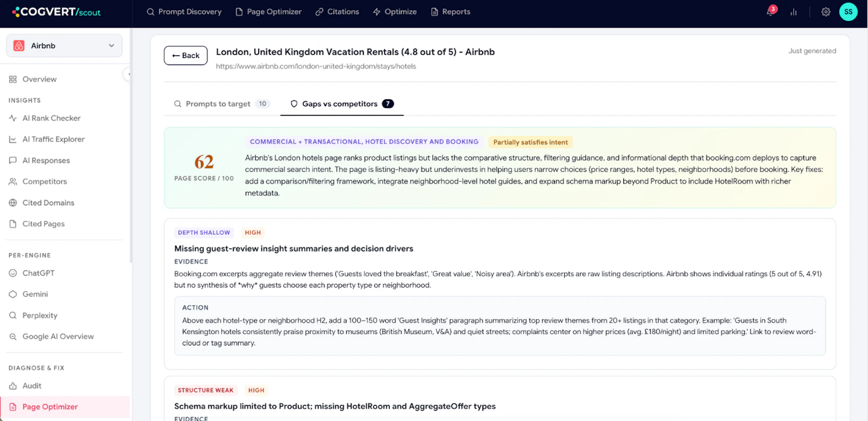
Task: Click the 'Just generated' timestamp
Action: click(x=812, y=51)
